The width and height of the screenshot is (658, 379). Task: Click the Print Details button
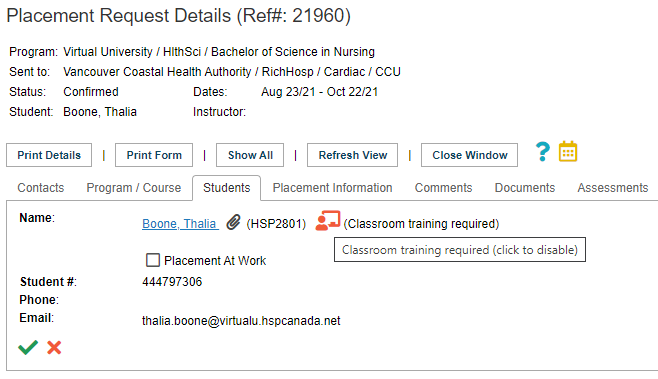click(49, 155)
